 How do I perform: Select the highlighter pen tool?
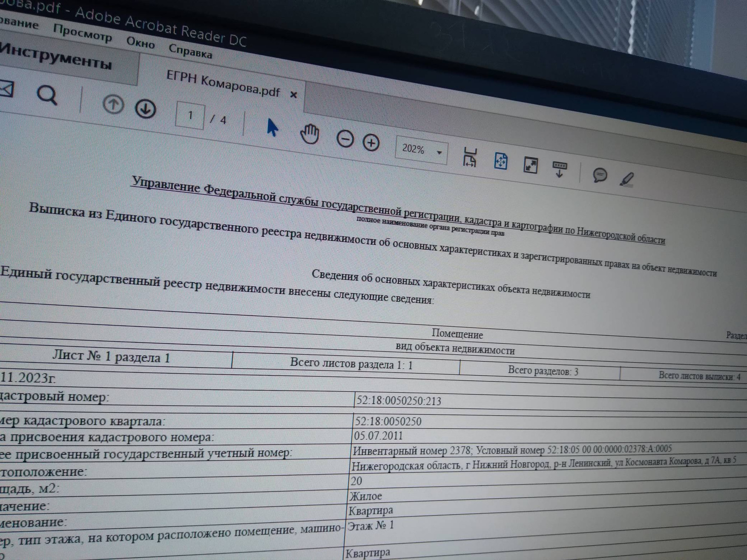click(x=627, y=180)
